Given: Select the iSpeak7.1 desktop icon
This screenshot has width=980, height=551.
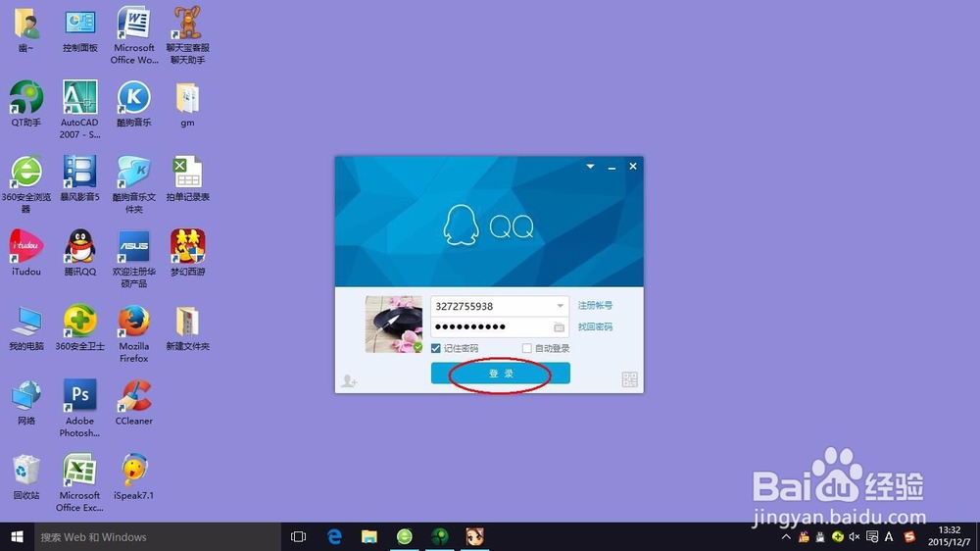Looking at the screenshot, I should pos(133,476).
